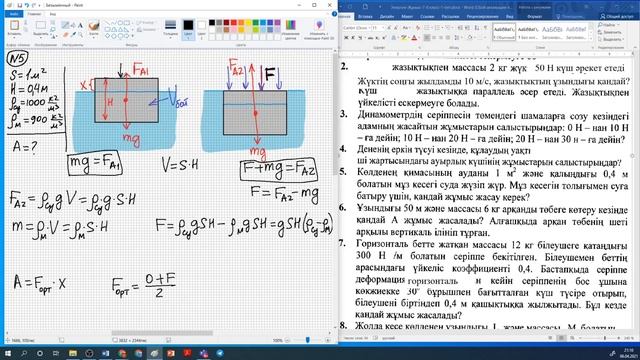
Task: Open the Word font size combo box
Action: click(378, 28)
